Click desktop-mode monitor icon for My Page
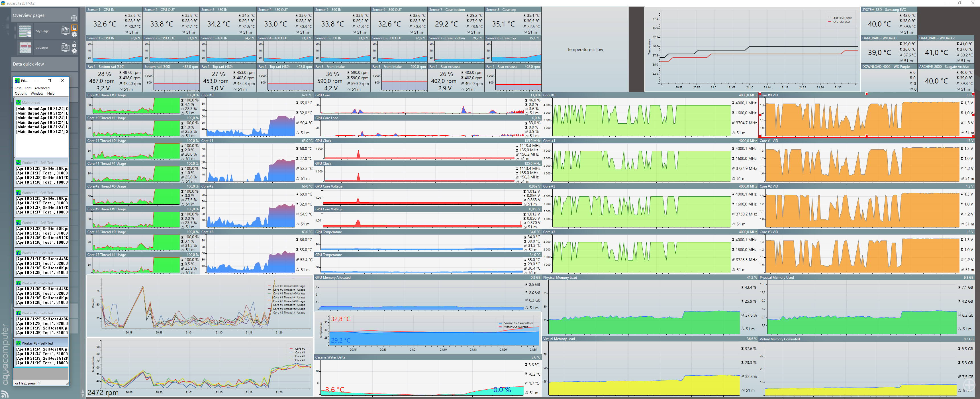 tap(65, 31)
